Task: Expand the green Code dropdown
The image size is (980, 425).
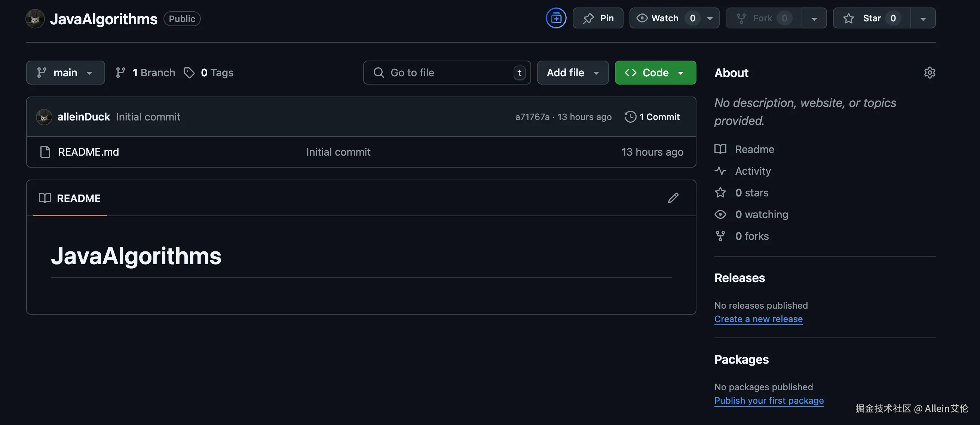Action: click(x=655, y=73)
